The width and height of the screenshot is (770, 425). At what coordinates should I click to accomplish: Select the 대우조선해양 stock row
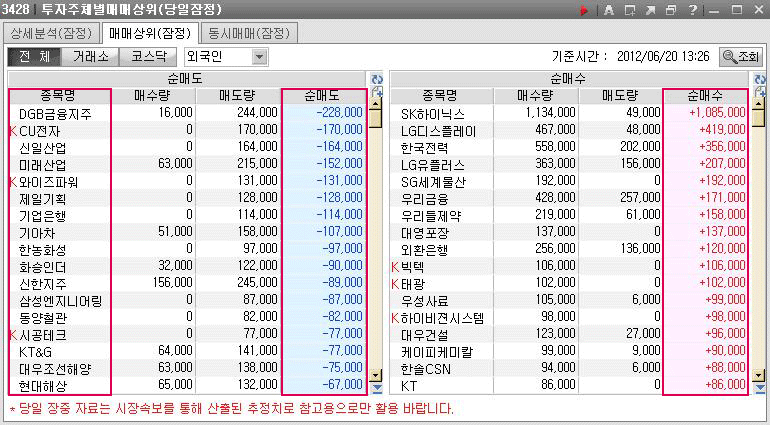188,368
